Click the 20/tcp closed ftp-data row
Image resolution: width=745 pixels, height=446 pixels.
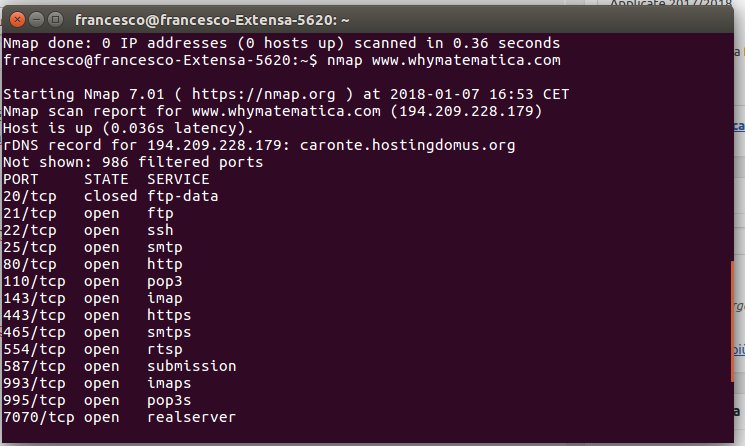point(111,196)
